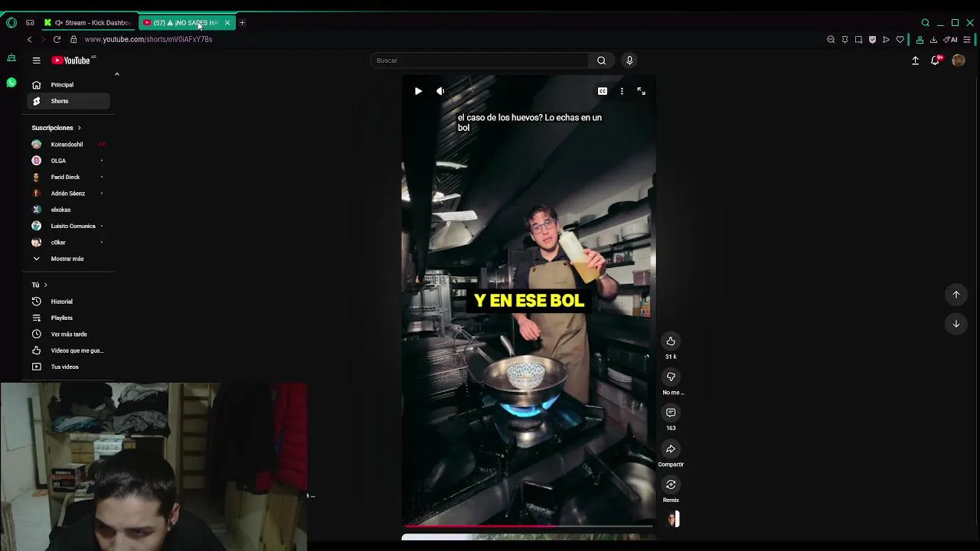Toggle captions on the Short

(603, 91)
